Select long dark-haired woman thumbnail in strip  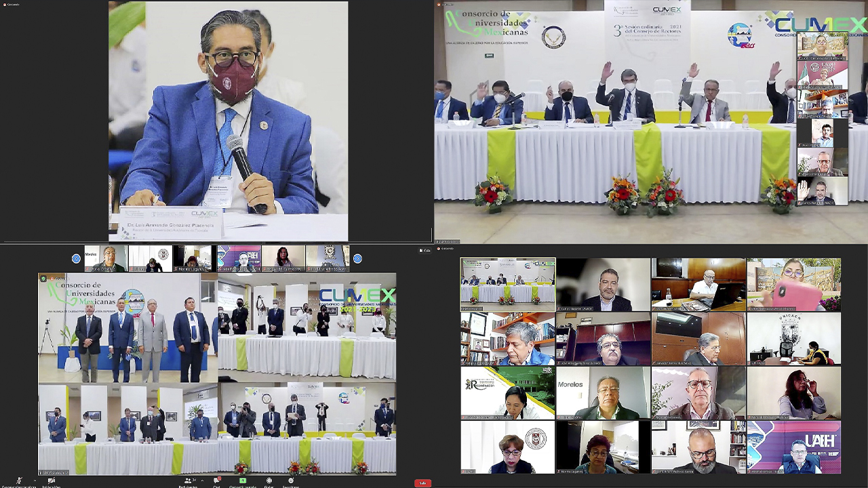pyautogui.click(x=283, y=258)
